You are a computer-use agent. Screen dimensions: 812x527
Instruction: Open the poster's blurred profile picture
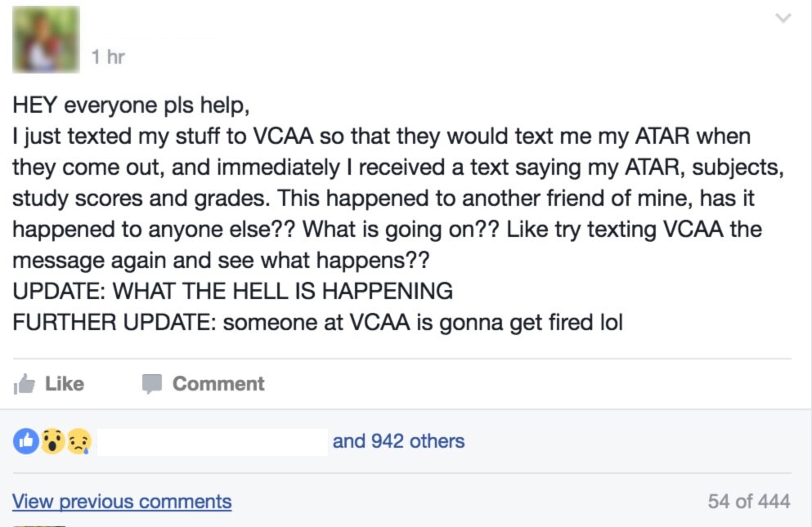[46, 39]
